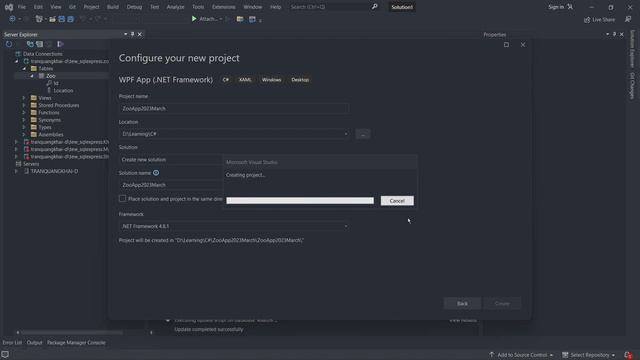Refresh the Server Explorer
Screen dimensions: 640x360
[9, 44]
